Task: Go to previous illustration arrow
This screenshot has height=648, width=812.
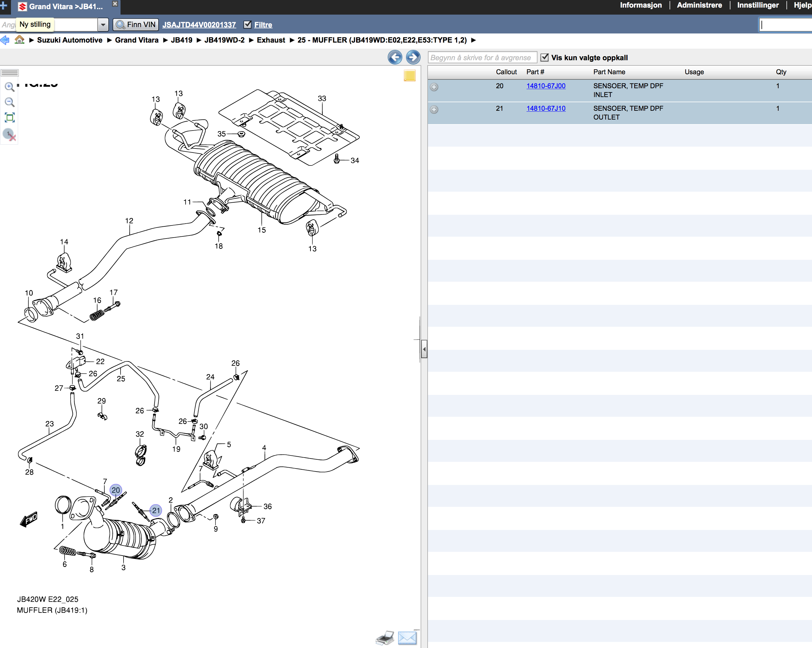Action: 395,57
